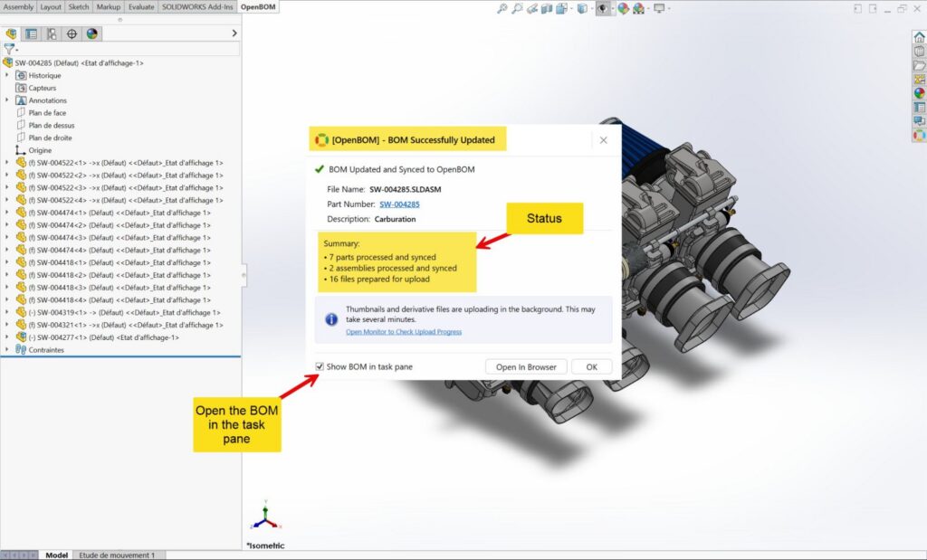Open the Design Library task pane icon
This screenshot has width=927, height=560.
click(919, 51)
